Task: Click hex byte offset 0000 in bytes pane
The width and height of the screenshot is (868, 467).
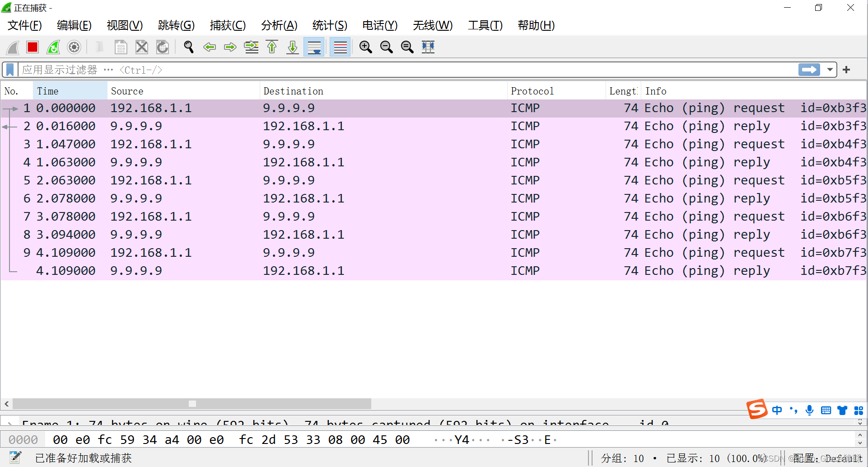Action: [23, 440]
